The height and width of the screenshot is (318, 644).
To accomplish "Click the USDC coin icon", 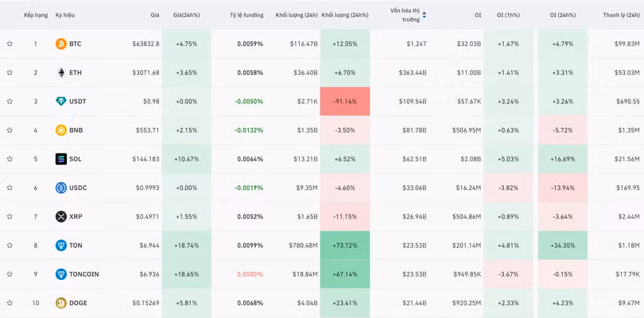I will (x=60, y=188).
